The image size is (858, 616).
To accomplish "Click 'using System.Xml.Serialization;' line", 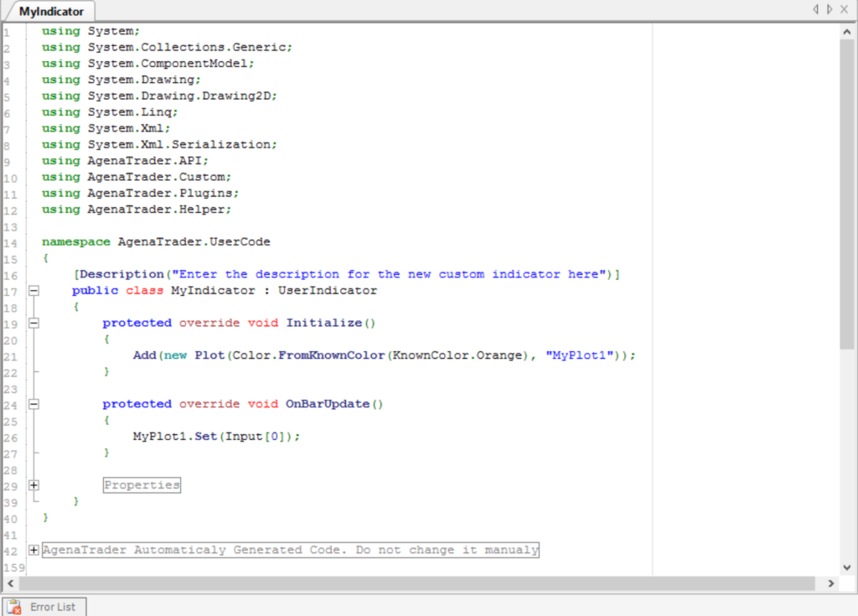I will [159, 144].
